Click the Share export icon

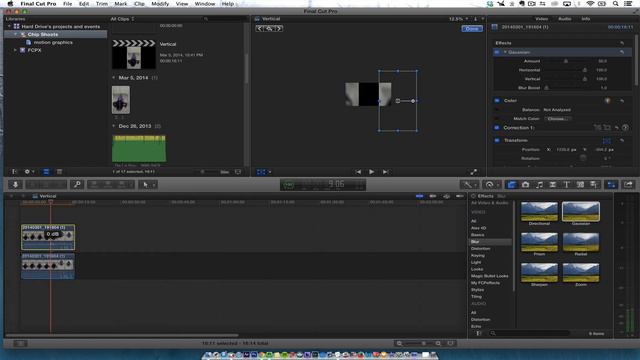tap(629, 185)
